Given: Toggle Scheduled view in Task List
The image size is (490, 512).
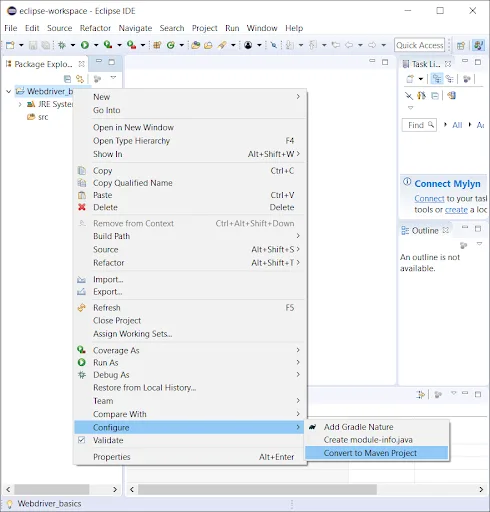Looking at the screenshot, I should [450, 79].
